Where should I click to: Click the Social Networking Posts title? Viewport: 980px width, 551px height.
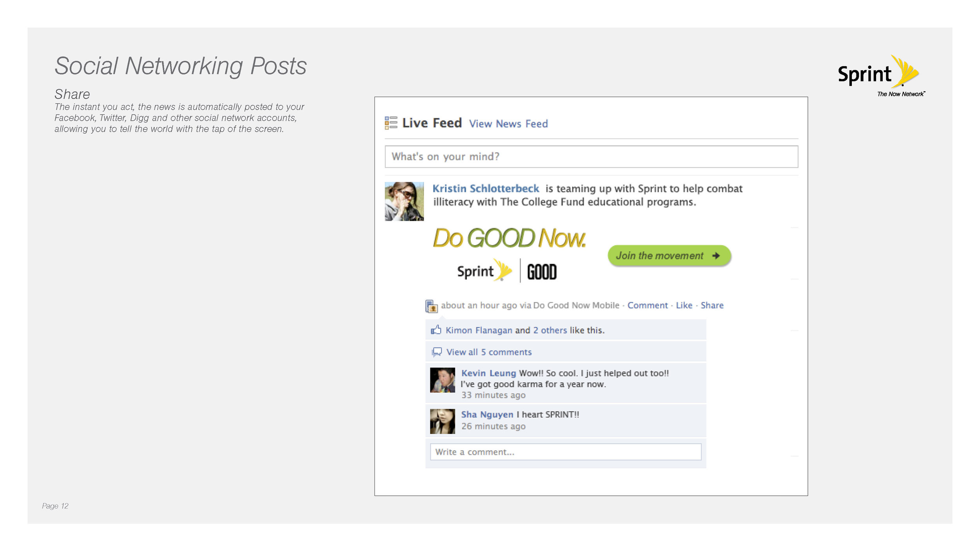pos(181,66)
